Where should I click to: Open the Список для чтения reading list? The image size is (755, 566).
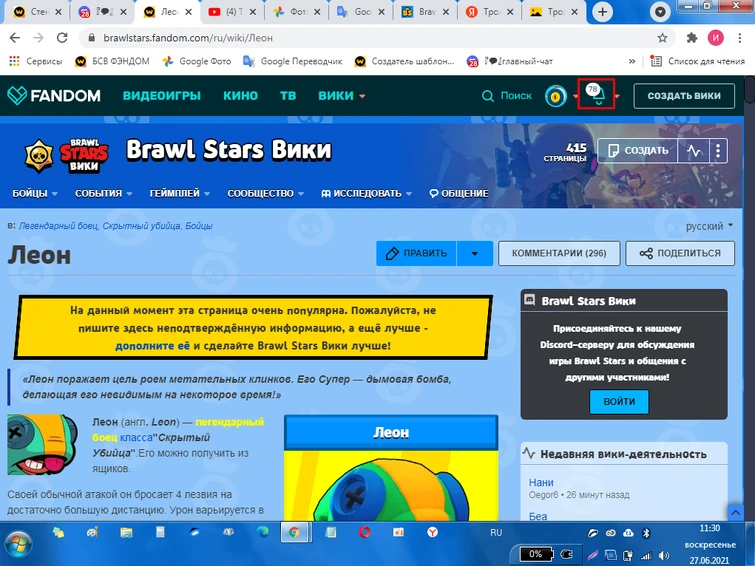click(697, 61)
